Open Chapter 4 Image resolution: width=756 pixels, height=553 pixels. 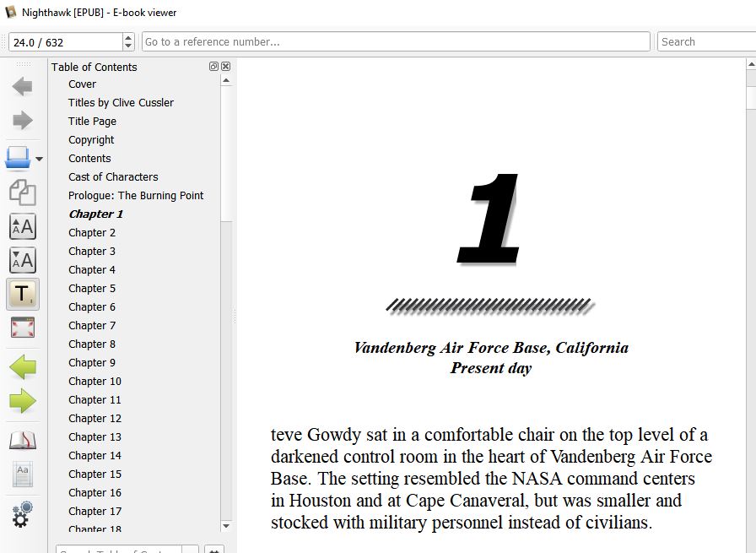(x=92, y=269)
